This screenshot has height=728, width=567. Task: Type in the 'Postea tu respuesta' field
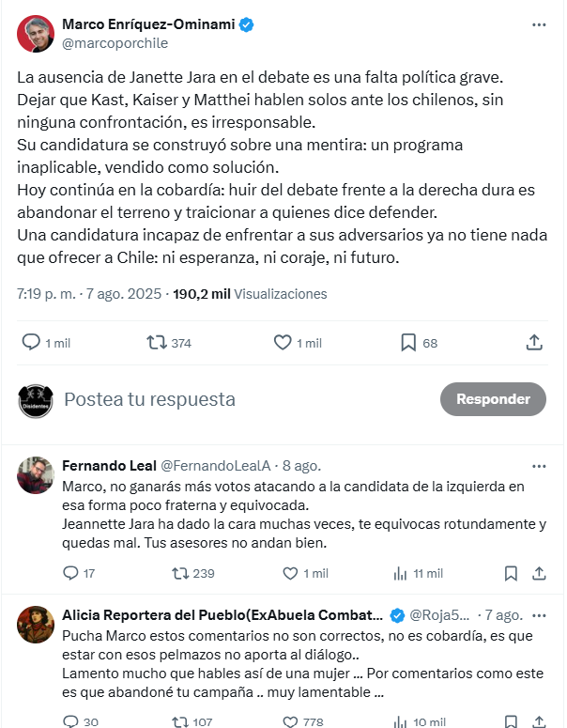235,399
